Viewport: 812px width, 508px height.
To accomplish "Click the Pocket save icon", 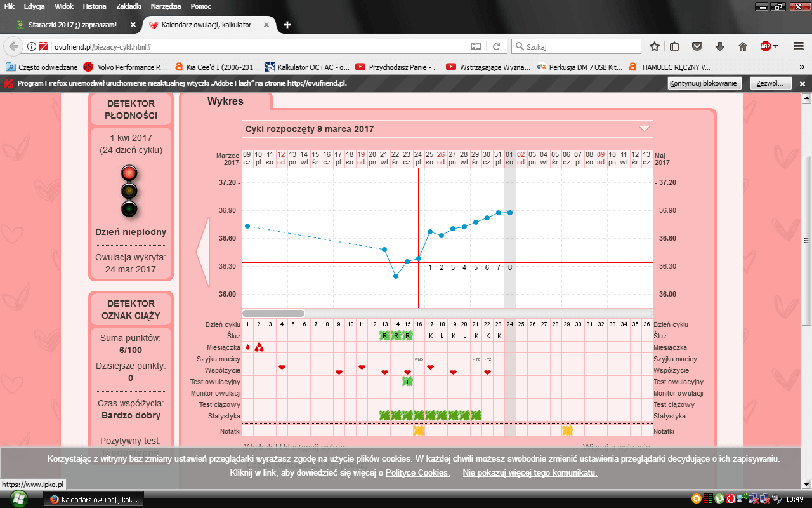I will tap(697, 46).
